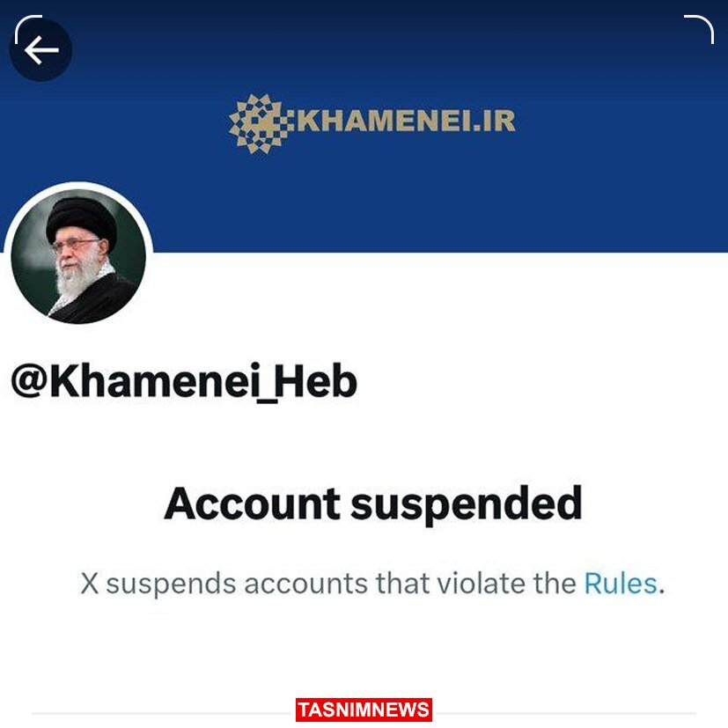The width and height of the screenshot is (728, 728).
Task: Click the divider line right of TASNIMNEWS
Action: 564,713
